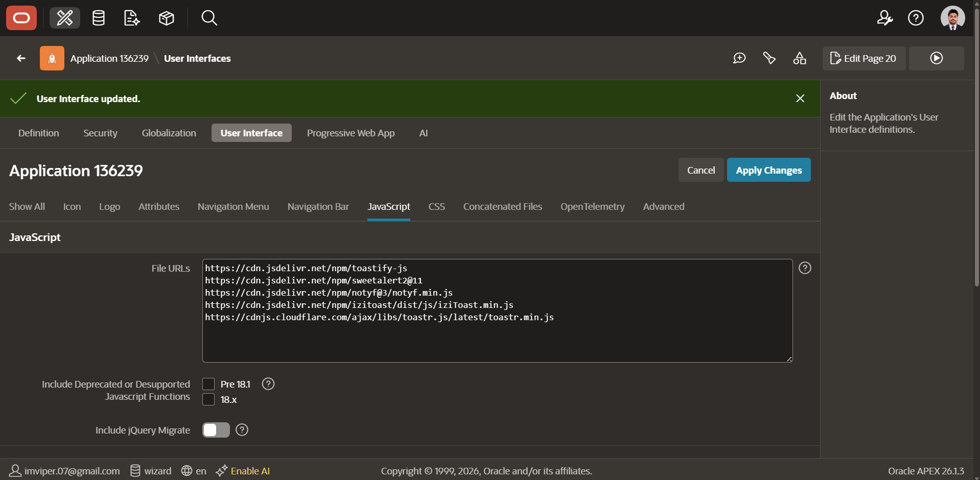
Task: Select the Logo sub-tab
Action: pyautogui.click(x=110, y=206)
